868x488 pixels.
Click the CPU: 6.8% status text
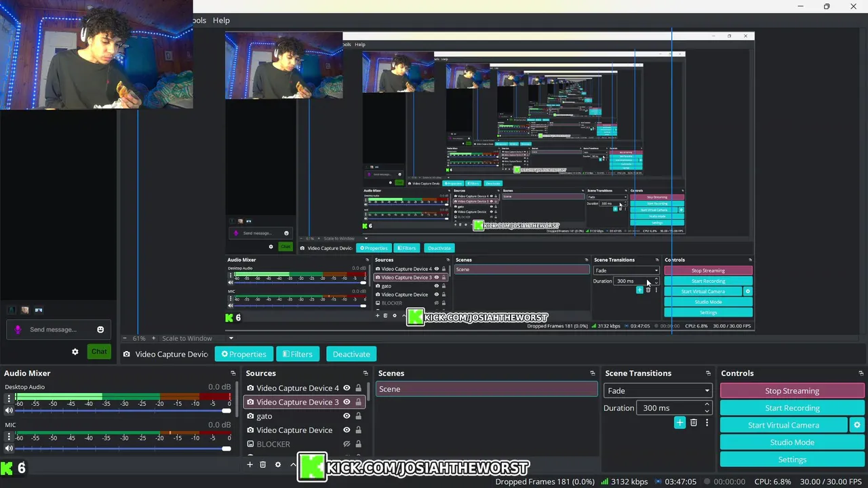click(772, 482)
